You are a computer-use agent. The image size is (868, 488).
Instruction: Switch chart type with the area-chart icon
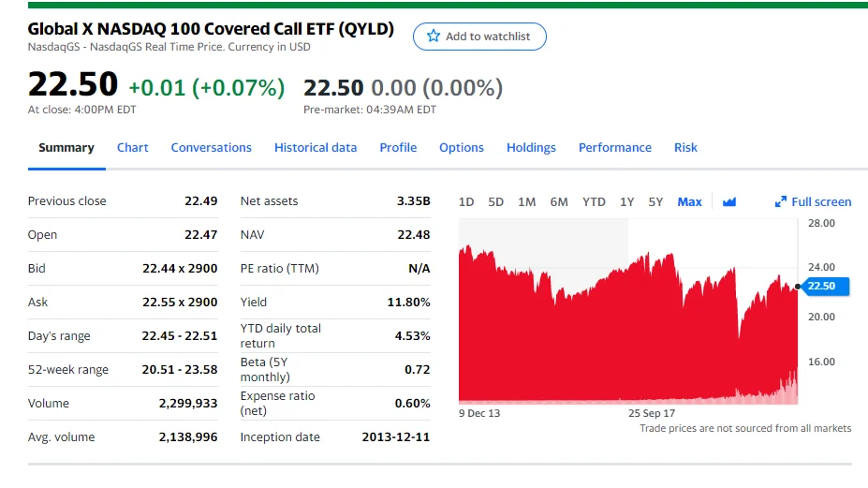click(x=729, y=201)
